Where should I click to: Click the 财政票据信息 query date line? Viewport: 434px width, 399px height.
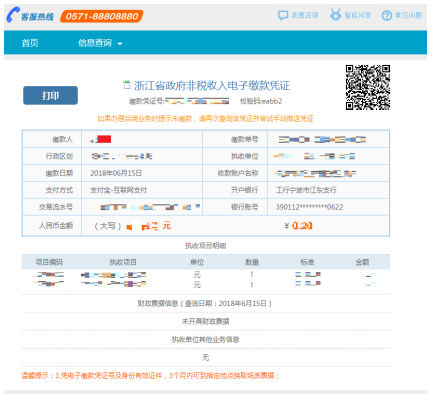[205, 304]
